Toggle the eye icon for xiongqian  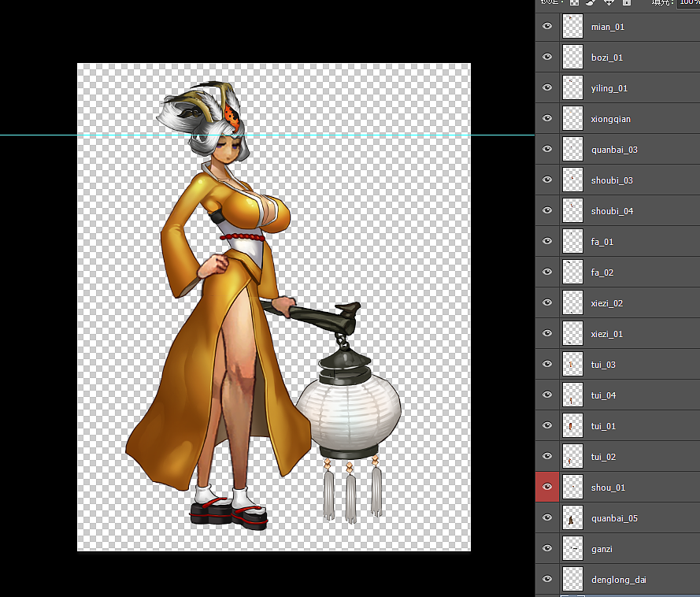coord(547,118)
